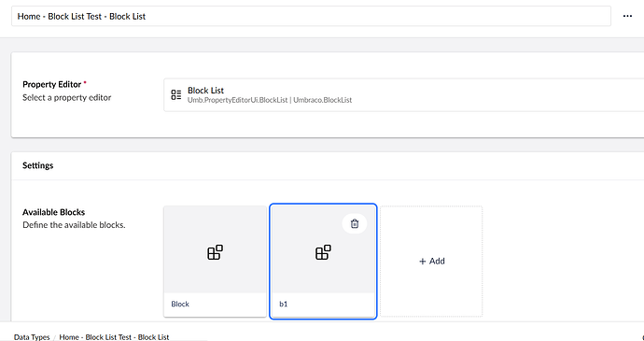Image resolution: width=644 pixels, height=341 pixels.
Task: Navigate to Data Types breadcrumb
Action: pyautogui.click(x=32, y=337)
